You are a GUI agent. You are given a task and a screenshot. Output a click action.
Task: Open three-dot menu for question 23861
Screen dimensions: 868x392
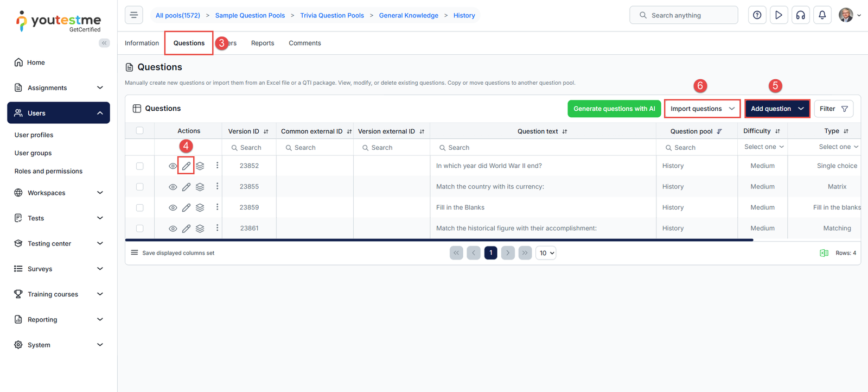217,228
